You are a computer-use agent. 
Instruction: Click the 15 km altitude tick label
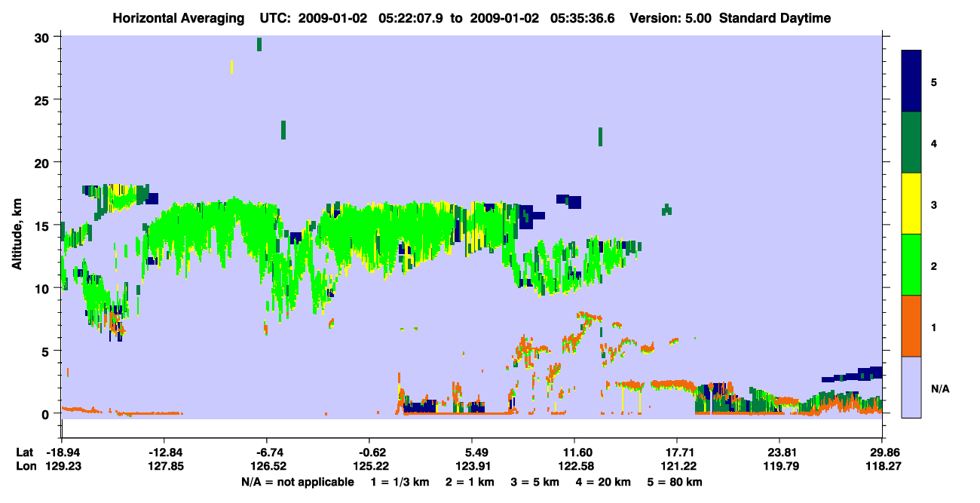[x=43, y=225]
